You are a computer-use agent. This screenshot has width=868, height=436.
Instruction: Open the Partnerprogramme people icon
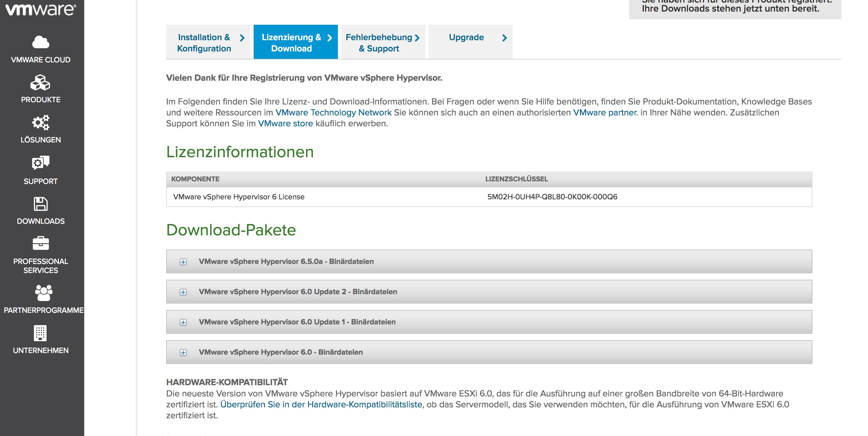coord(43,293)
